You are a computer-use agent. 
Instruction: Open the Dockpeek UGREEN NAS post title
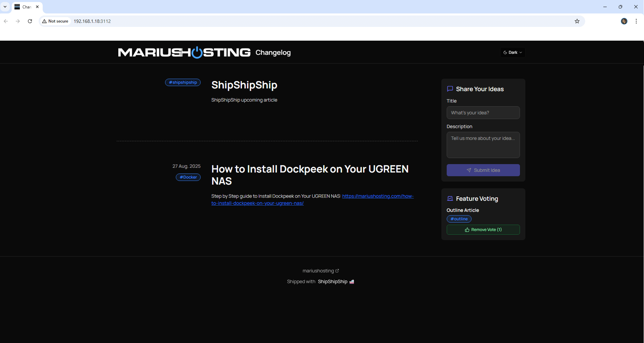click(310, 175)
